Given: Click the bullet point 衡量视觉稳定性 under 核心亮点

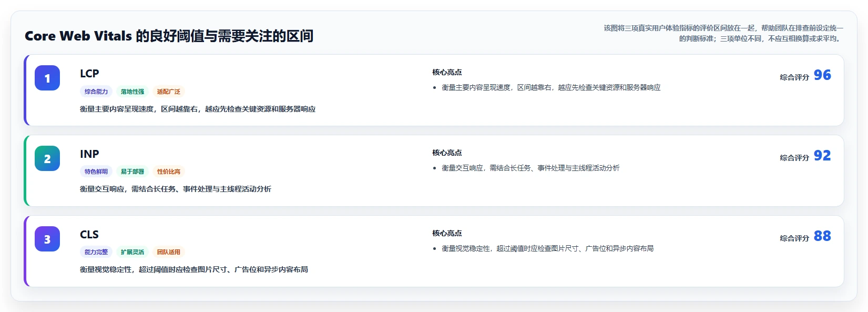Looking at the screenshot, I should pos(548,248).
